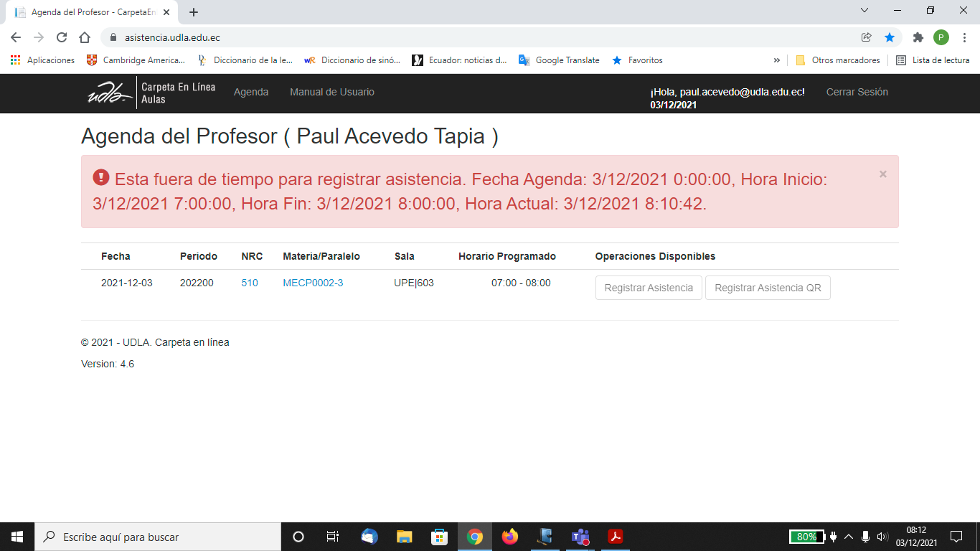Open the MECP0002-3 course link
Screen dimensions: 980x551
point(313,283)
